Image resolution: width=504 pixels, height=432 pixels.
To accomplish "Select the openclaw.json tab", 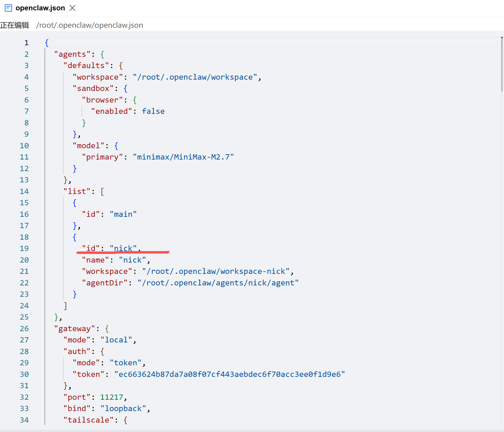I will point(40,8).
